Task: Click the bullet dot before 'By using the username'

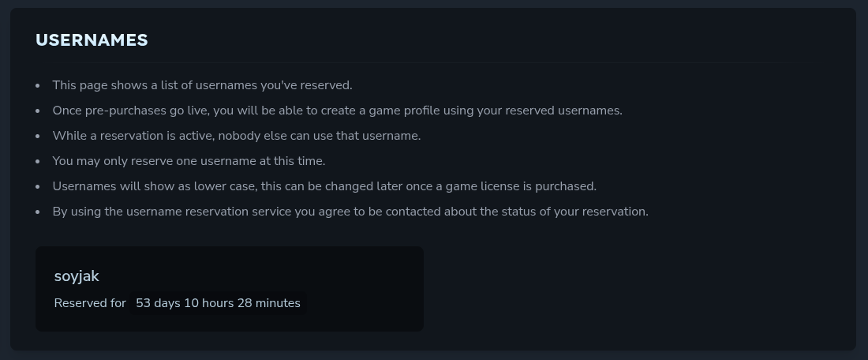Action: pyautogui.click(x=37, y=212)
